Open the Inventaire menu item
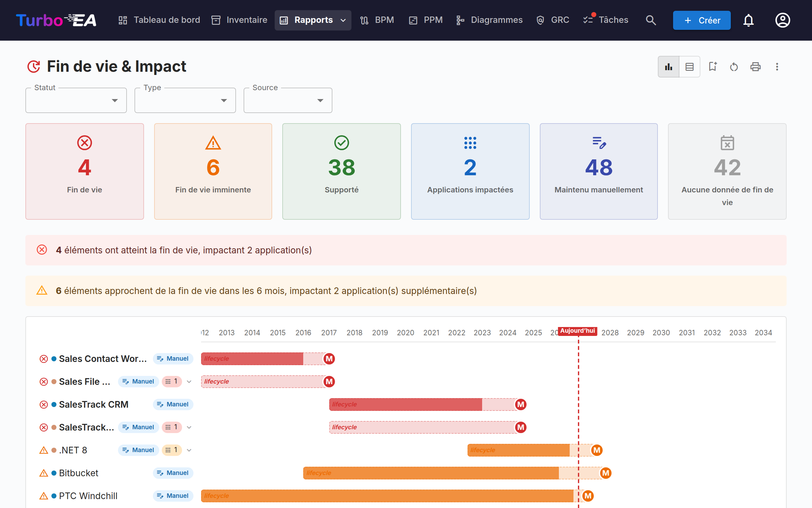 coord(239,20)
